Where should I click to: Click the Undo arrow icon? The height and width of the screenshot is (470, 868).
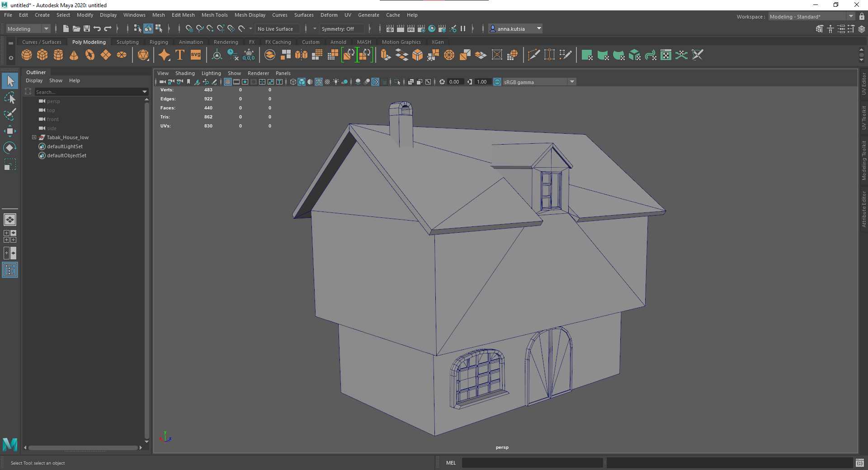click(97, 28)
